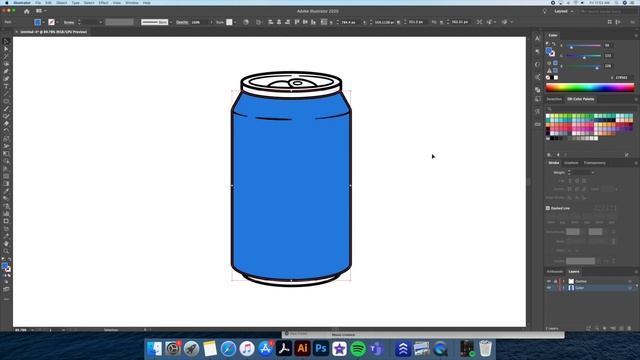Expand the Outline layer
The image size is (640, 360).
coord(564,281)
